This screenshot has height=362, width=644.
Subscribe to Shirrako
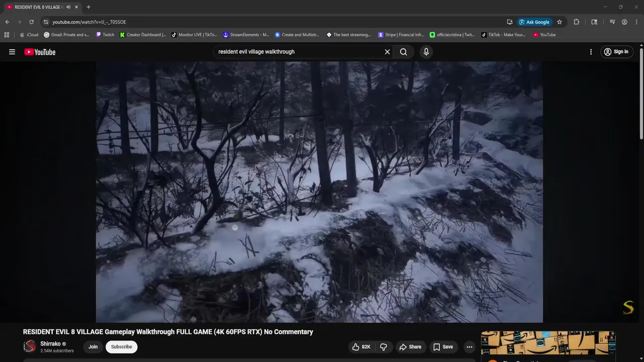(x=122, y=347)
